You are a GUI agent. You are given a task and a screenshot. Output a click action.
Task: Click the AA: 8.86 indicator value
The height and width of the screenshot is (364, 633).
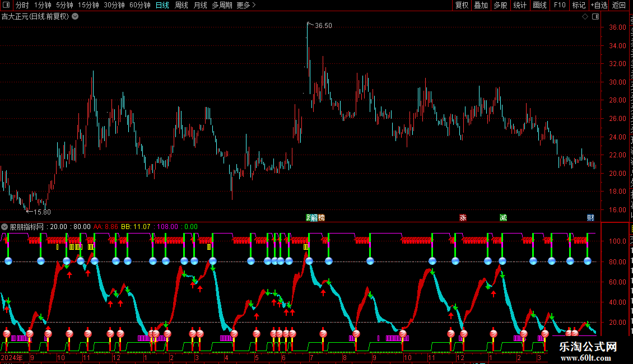[106, 227]
